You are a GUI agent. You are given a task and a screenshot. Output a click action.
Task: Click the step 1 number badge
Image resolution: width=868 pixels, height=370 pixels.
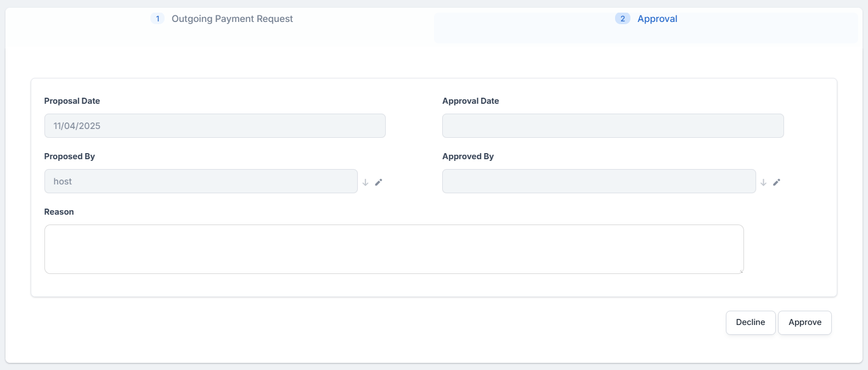coord(157,19)
